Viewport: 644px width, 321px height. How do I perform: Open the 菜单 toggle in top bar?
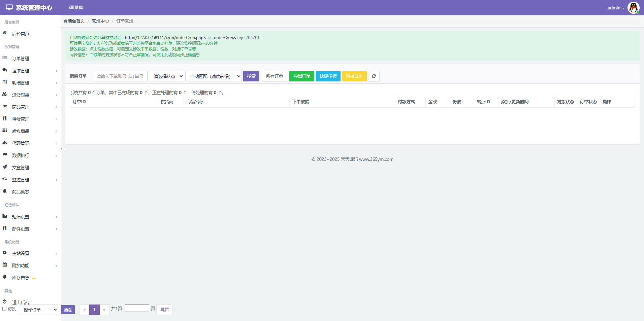coord(76,7)
